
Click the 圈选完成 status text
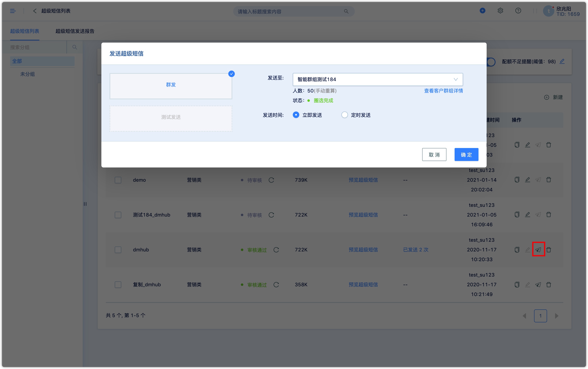click(x=323, y=101)
